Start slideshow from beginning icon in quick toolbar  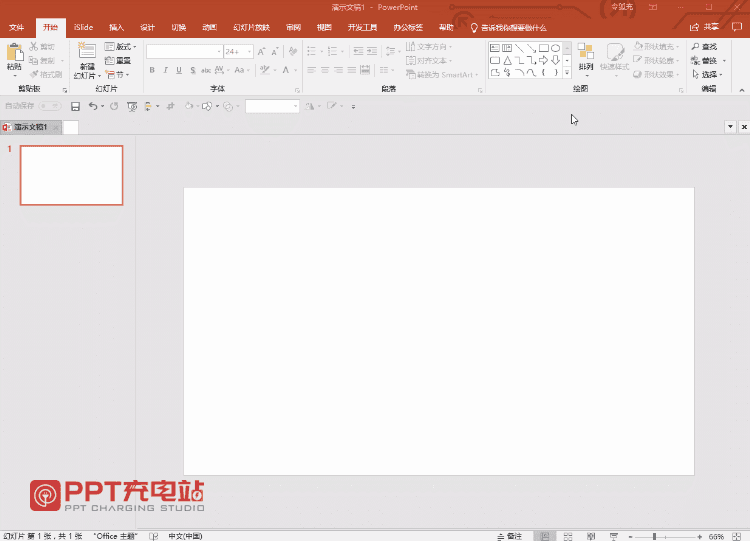point(132,106)
